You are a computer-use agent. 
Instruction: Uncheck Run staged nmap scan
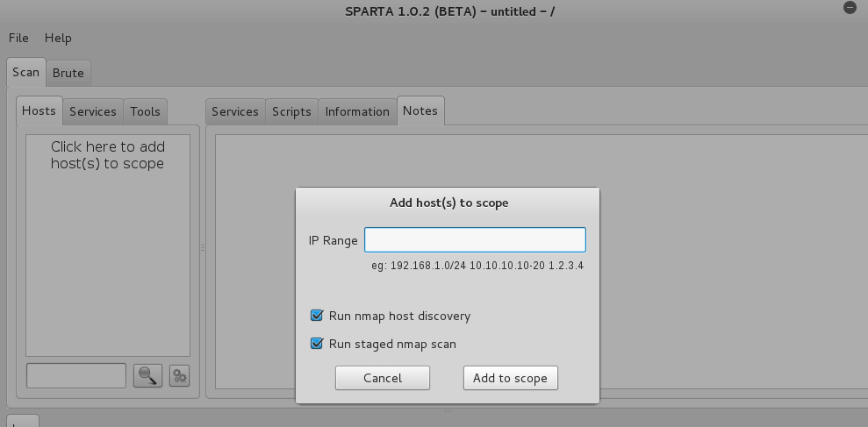click(x=317, y=344)
